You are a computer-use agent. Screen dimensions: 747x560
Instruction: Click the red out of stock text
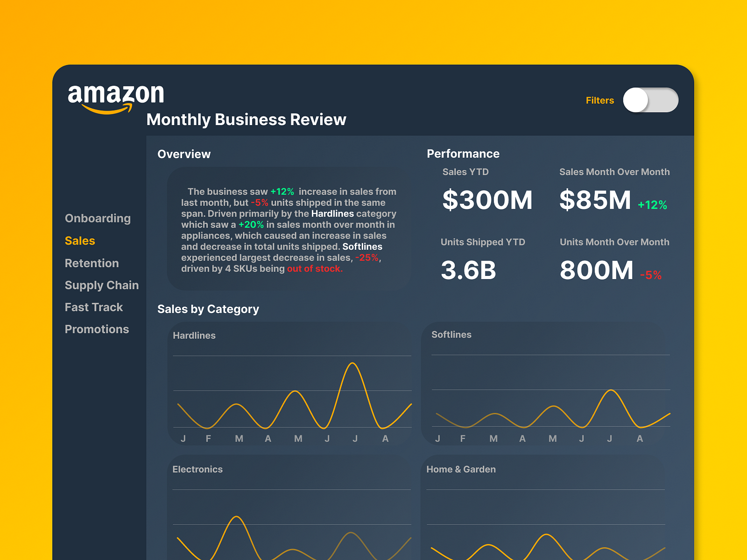pos(315,269)
